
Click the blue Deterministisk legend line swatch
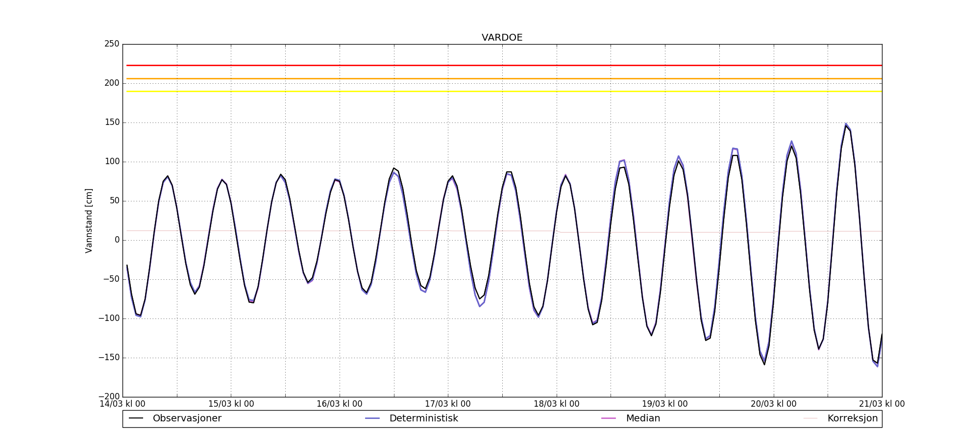coord(372,418)
